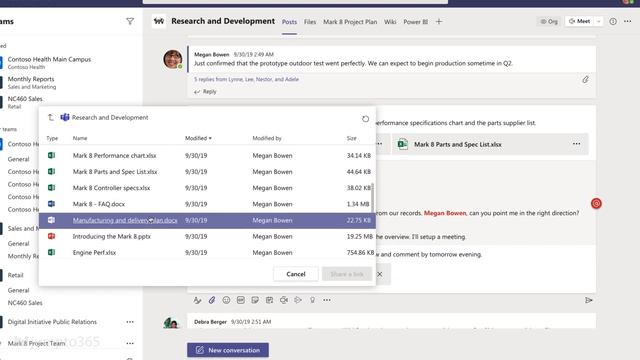The image size is (640, 360).
Task: Click the Modified by column header
Action: pos(267,138)
